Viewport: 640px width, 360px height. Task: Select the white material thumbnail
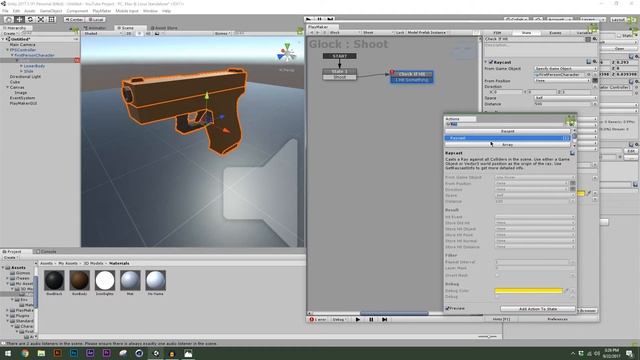point(104,280)
